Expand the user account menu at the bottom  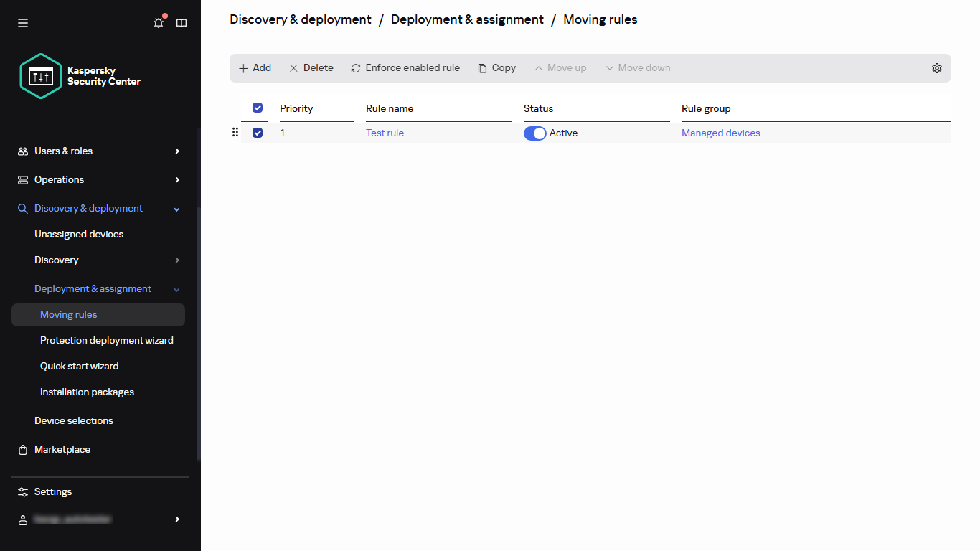176,519
